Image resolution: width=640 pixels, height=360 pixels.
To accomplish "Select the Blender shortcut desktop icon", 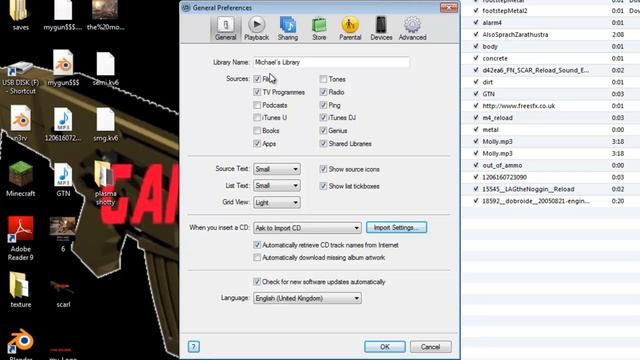I will pos(20,345).
